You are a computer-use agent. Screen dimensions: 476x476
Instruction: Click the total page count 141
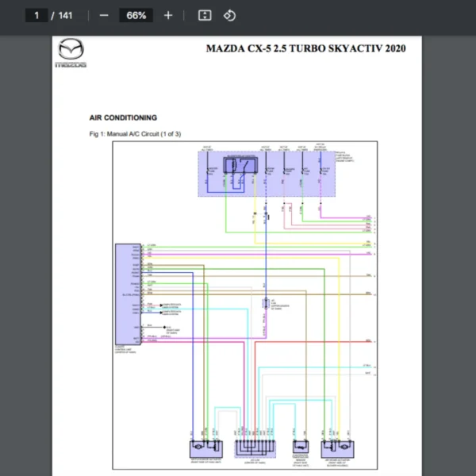coord(65,15)
